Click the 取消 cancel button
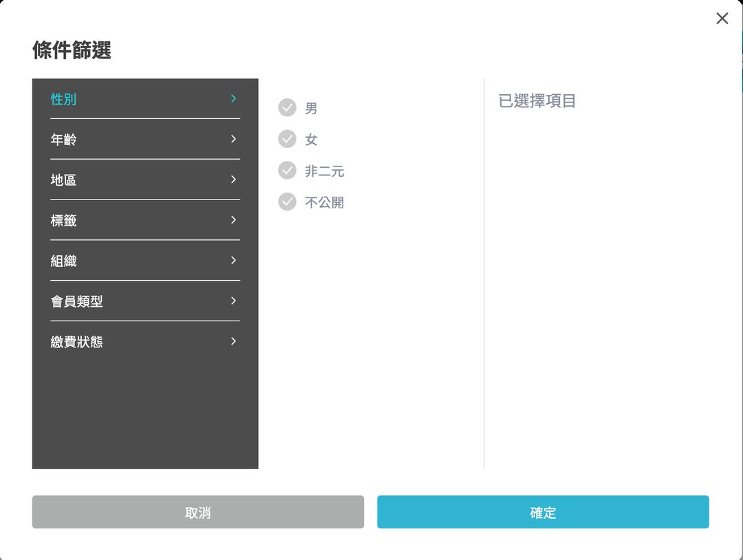Screen dimensions: 743x560 click(x=197, y=512)
